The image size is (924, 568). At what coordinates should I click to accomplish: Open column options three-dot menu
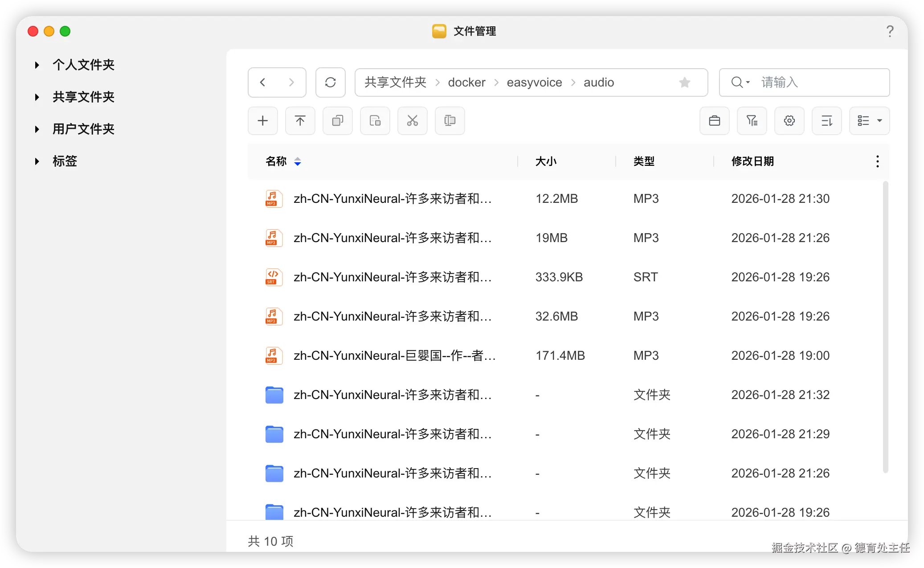[x=877, y=161]
